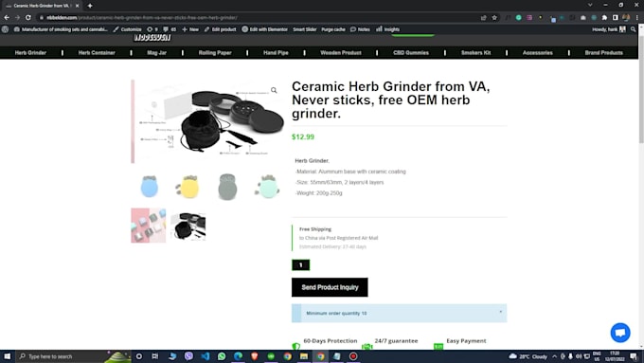Open WhatsApp from the taskbar
This screenshot has width=644, height=363.
coord(222,356)
